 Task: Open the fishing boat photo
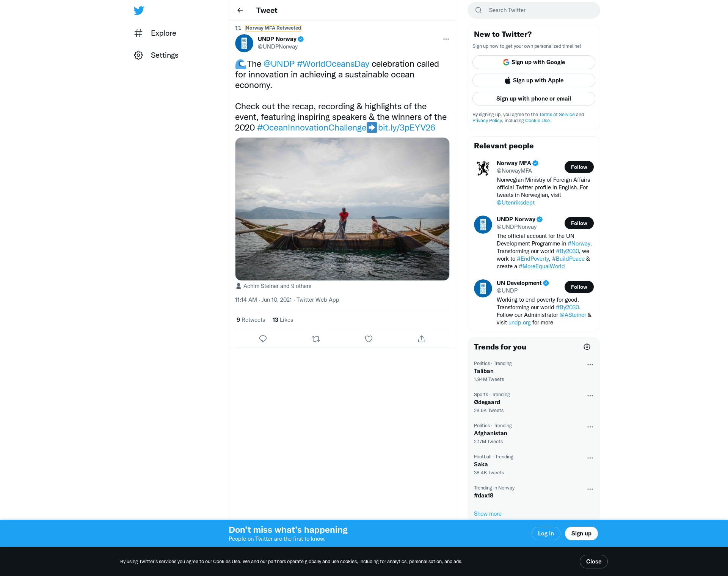342,209
